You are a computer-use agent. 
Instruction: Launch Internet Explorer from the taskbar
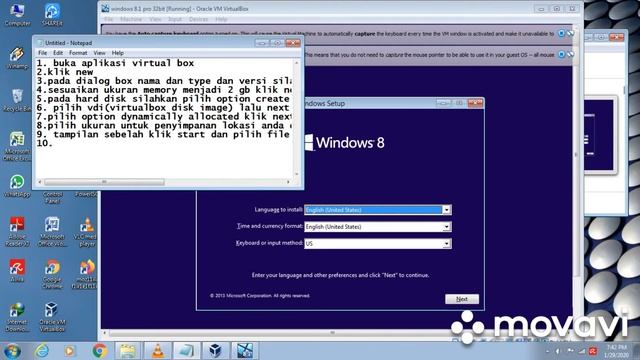[x=42, y=351]
